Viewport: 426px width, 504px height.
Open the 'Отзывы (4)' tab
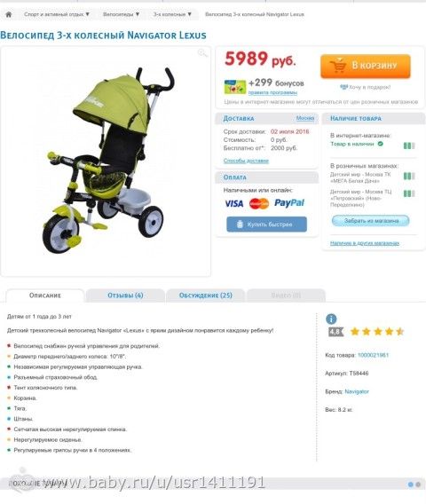click(125, 295)
